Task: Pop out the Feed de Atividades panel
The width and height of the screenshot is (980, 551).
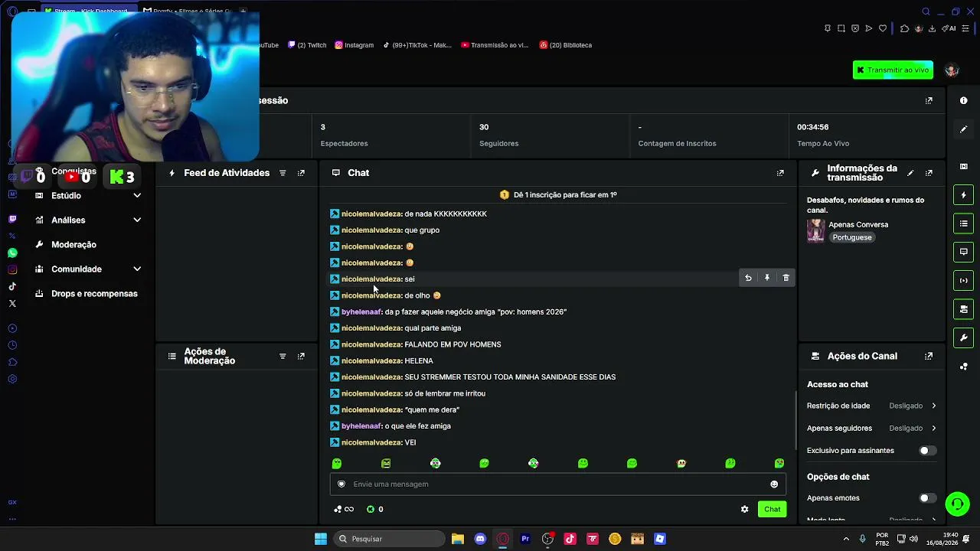Action: [301, 173]
